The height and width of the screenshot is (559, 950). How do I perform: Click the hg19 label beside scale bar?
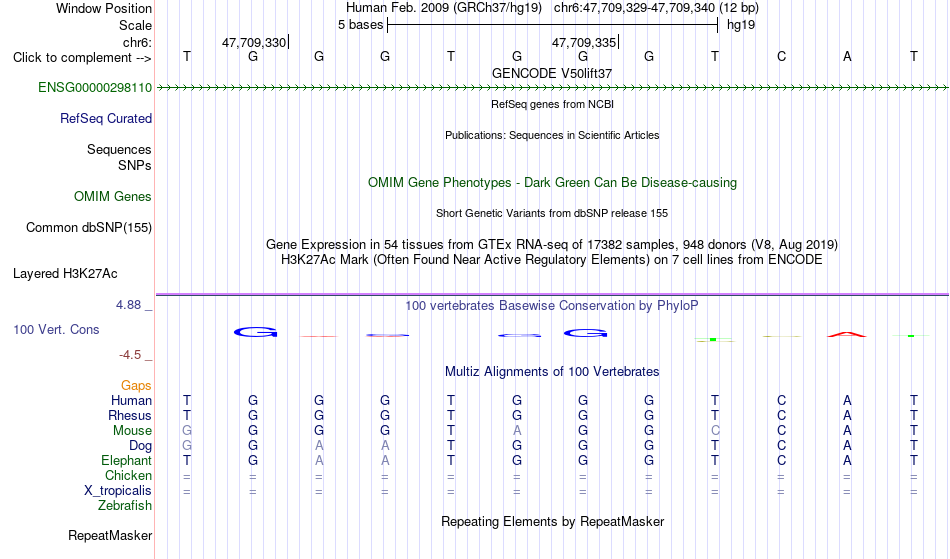pos(741,25)
